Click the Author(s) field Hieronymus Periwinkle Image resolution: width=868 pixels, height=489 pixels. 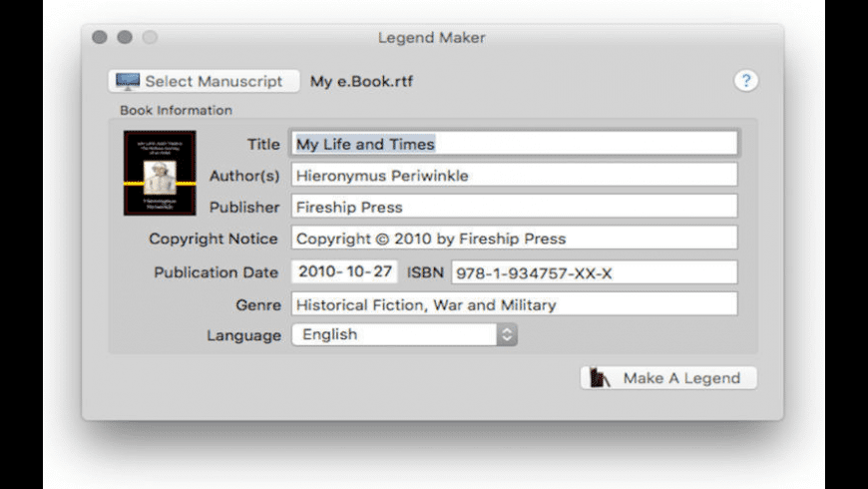click(514, 175)
